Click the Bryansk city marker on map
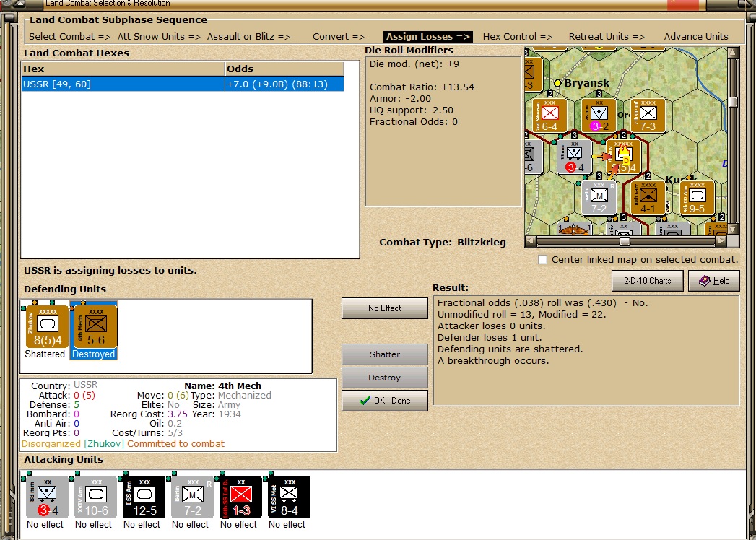 pos(558,84)
